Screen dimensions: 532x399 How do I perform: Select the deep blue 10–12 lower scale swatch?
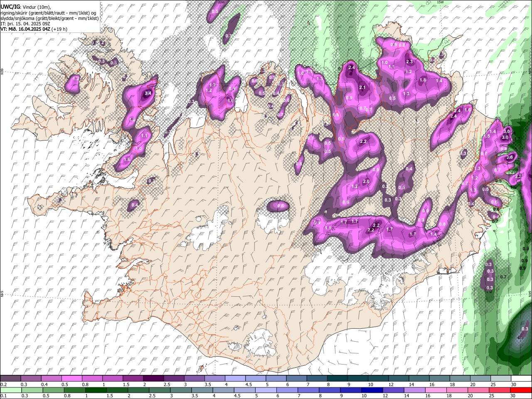coord(372,390)
